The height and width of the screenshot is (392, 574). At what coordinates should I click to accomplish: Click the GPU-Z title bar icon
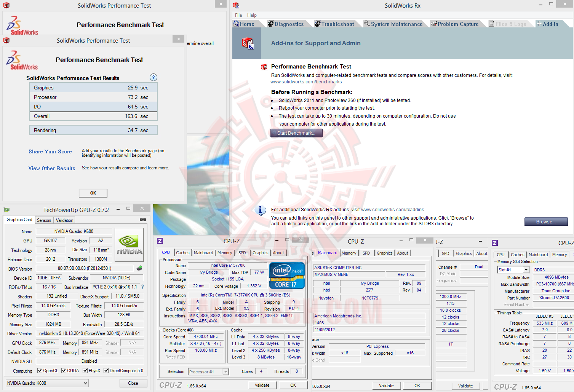click(x=6, y=210)
